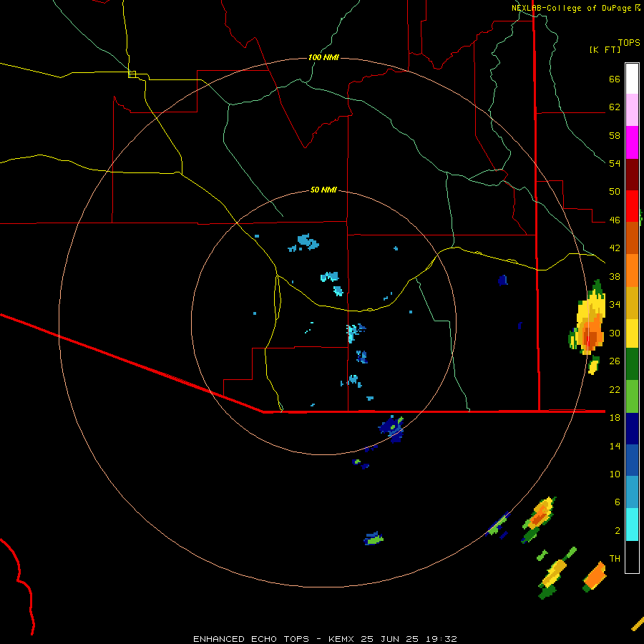Click the dark green 26 K FT swatch

tap(632, 364)
